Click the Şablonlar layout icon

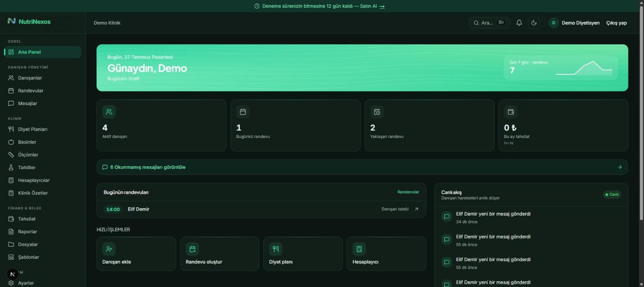pyautogui.click(x=11, y=257)
